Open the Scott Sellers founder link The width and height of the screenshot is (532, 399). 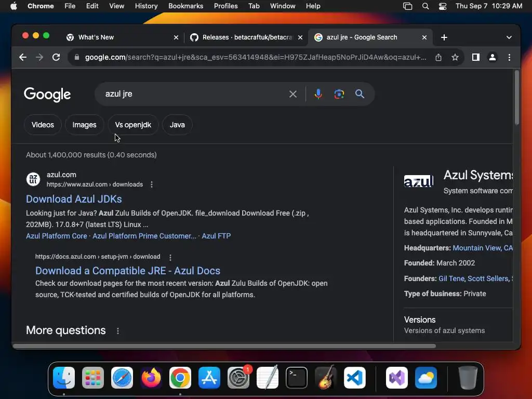point(487,278)
